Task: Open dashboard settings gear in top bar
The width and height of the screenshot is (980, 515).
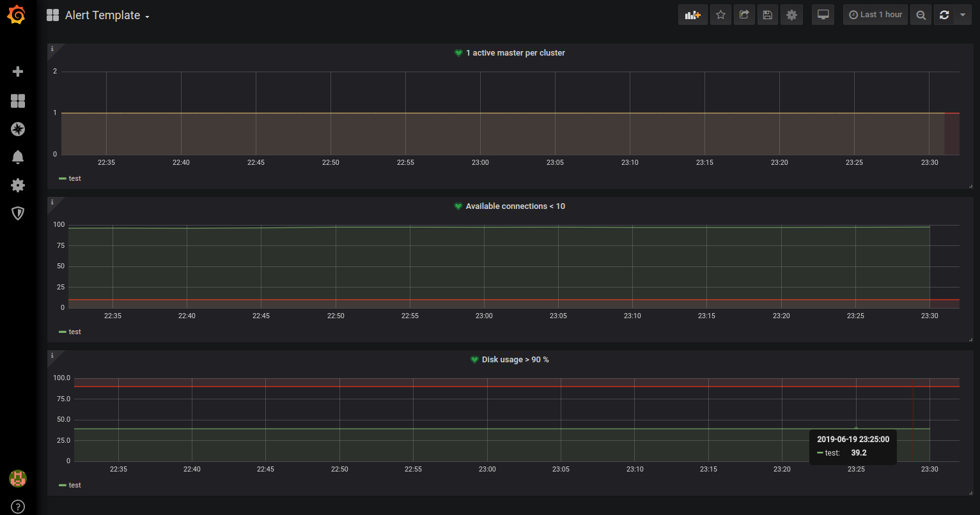Action: click(x=791, y=15)
